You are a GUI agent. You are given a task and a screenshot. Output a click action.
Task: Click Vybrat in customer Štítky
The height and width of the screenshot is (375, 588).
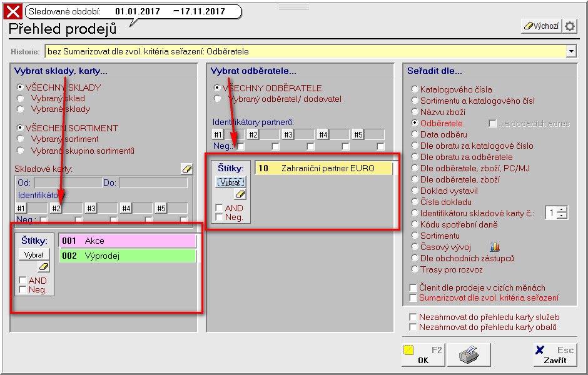point(230,182)
